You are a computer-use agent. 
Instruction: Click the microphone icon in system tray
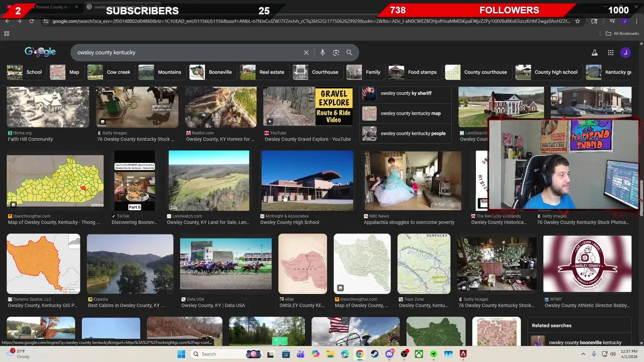pos(594,354)
